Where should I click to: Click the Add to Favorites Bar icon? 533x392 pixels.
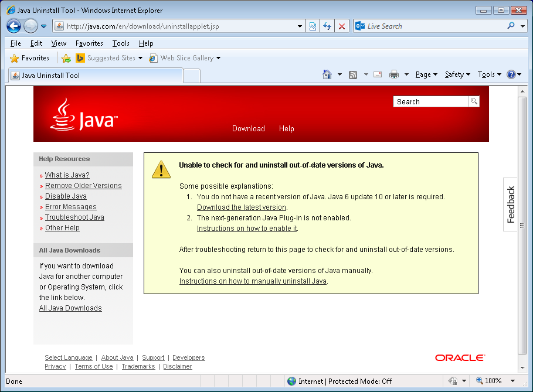click(66, 58)
